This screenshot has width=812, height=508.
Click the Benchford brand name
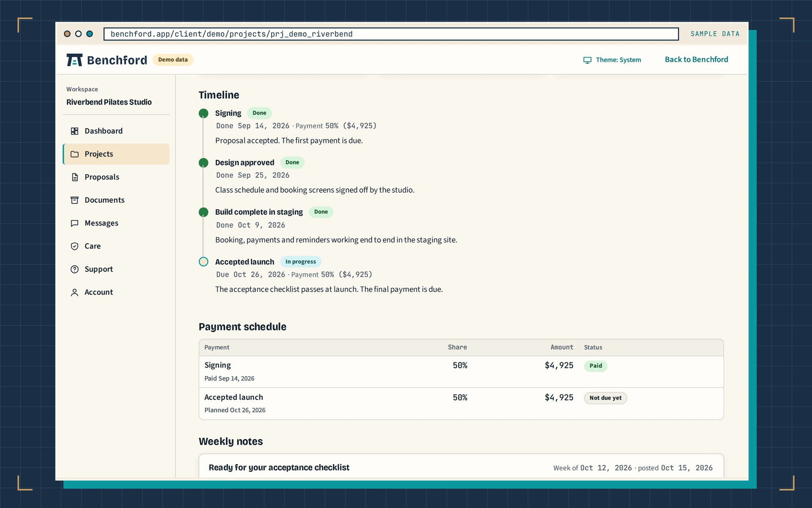click(117, 60)
